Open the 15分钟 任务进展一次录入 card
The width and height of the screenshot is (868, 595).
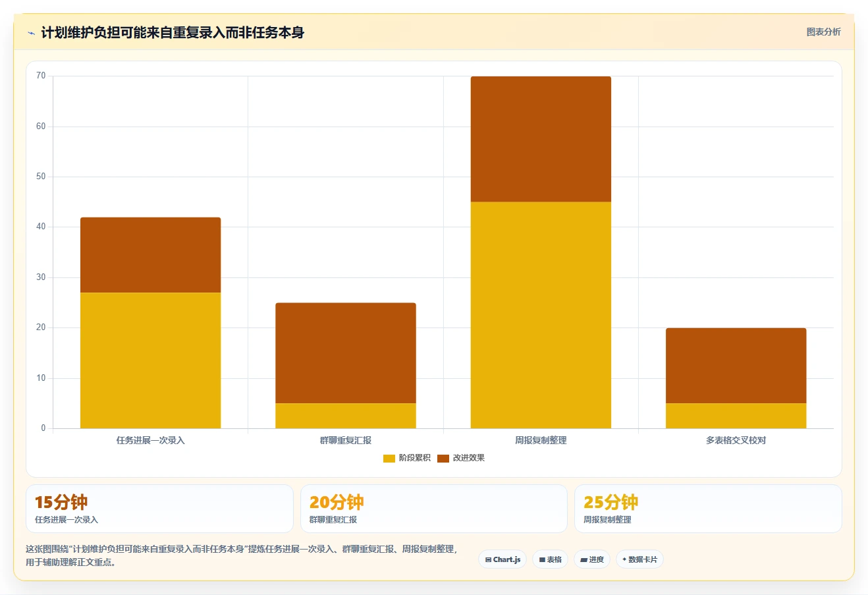159,509
